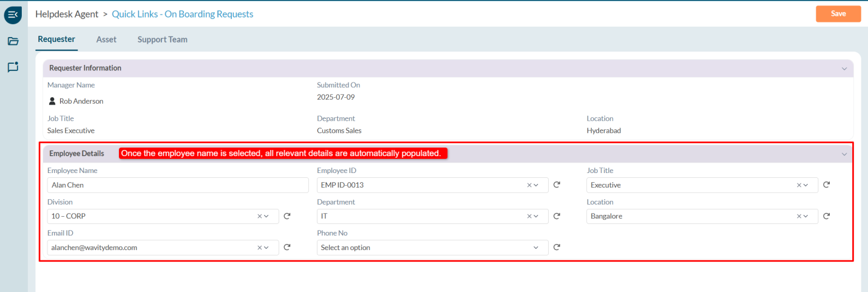This screenshot has width=868, height=292.
Task: Collapse the Employee Details section
Action: pos(844,154)
